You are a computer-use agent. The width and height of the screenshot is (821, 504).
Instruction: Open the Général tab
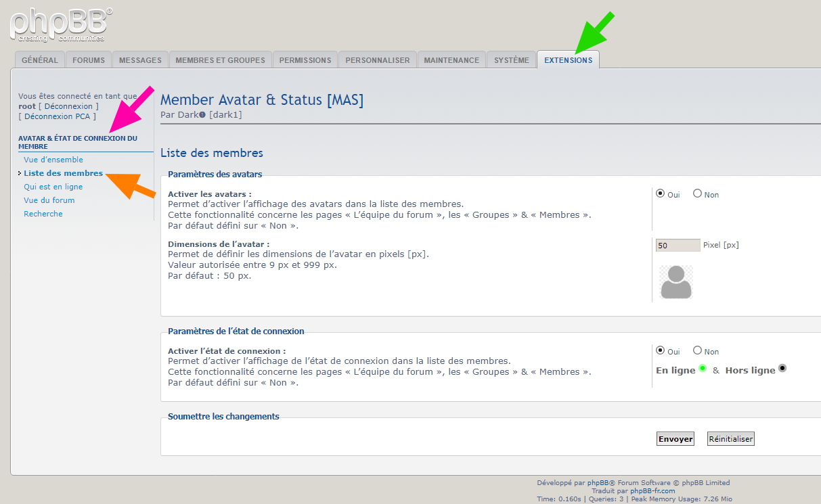click(x=40, y=60)
